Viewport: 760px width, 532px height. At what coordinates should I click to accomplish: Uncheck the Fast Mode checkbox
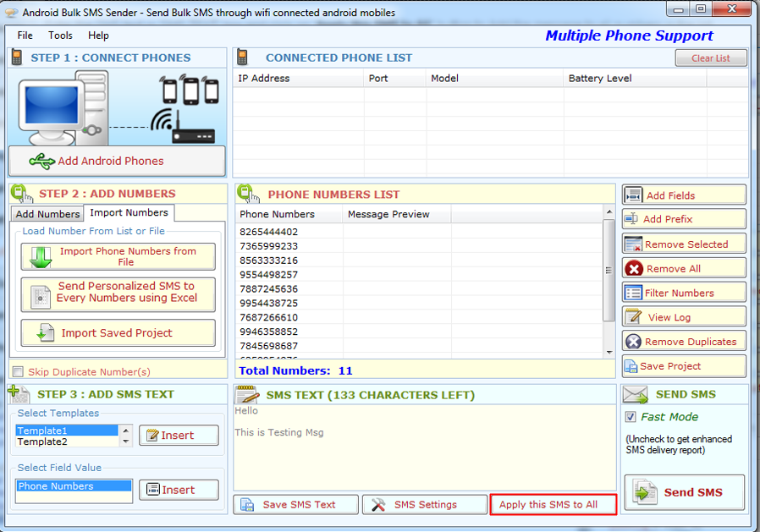click(x=630, y=417)
